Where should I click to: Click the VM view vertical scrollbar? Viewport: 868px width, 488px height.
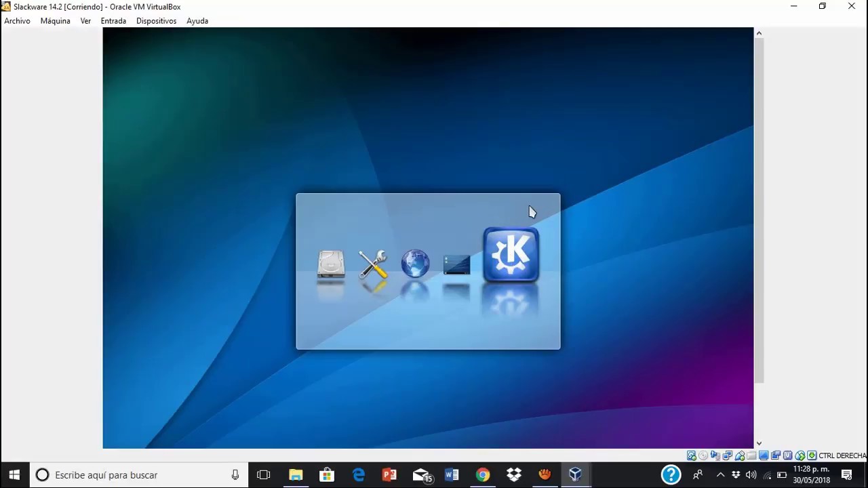tap(759, 210)
